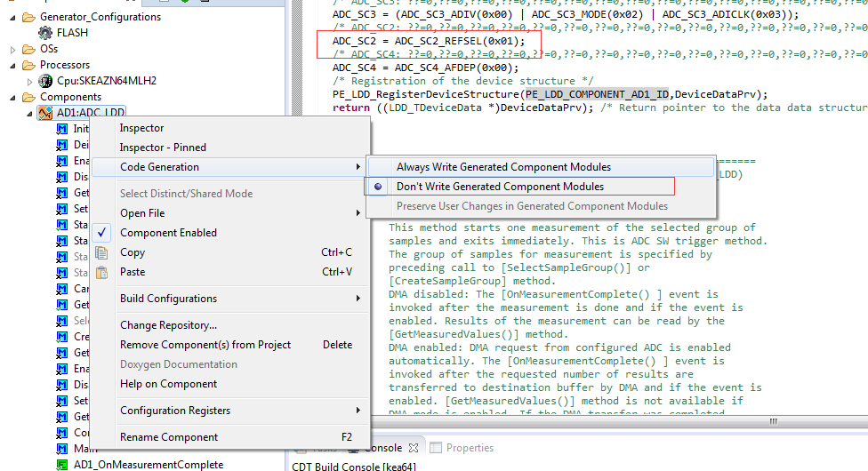The width and height of the screenshot is (868, 471).
Task: Click the Mai method icon
Action: (62, 449)
